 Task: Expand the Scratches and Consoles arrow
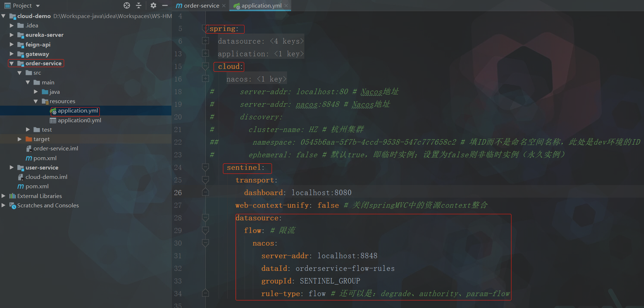[x=4, y=206]
